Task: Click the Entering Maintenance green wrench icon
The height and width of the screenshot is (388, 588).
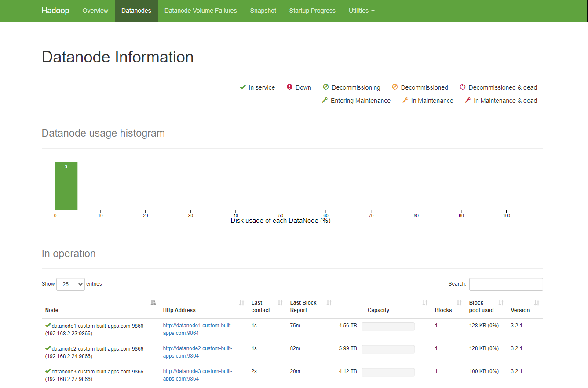Action: click(325, 100)
